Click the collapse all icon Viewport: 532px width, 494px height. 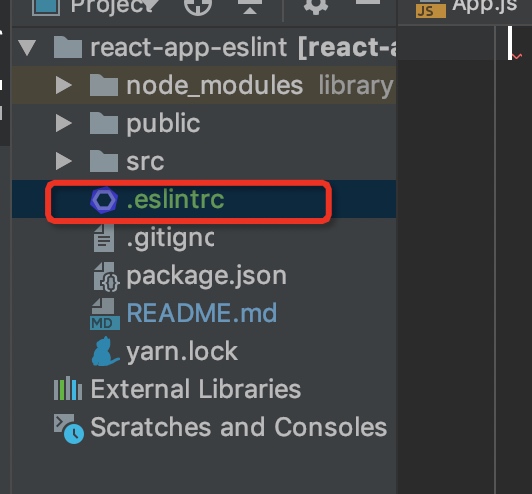[250, 6]
